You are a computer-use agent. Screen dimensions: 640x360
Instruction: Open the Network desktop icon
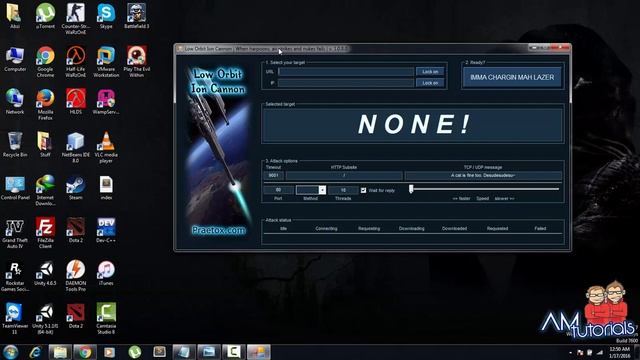[15, 102]
